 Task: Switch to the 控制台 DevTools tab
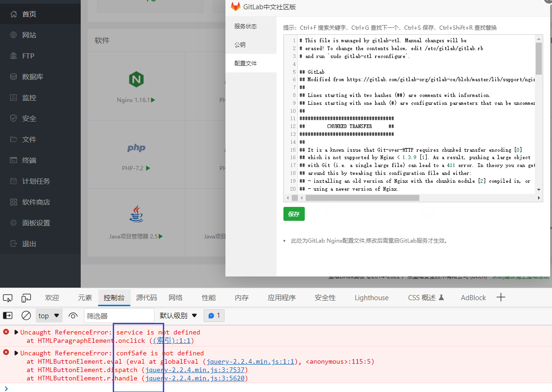[114, 298]
